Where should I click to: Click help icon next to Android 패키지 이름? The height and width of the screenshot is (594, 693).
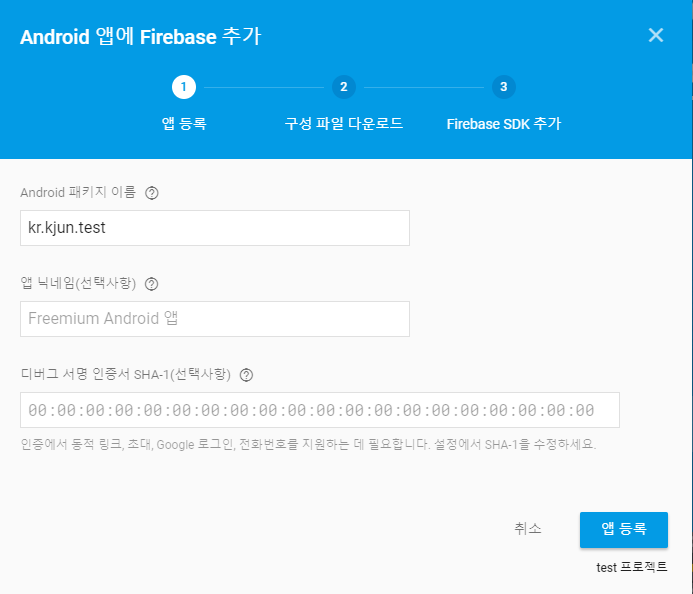[x=152, y=193]
